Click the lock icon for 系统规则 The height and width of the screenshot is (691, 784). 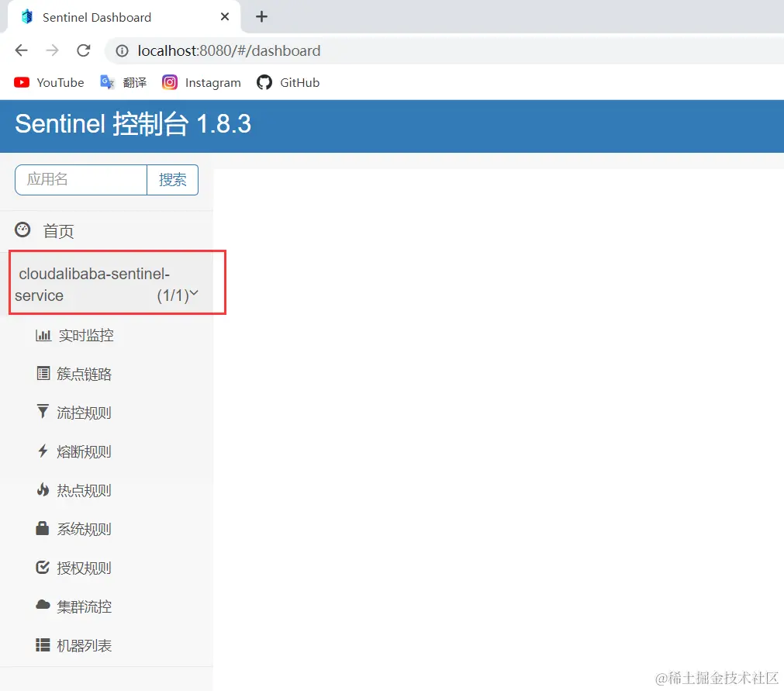(43, 528)
